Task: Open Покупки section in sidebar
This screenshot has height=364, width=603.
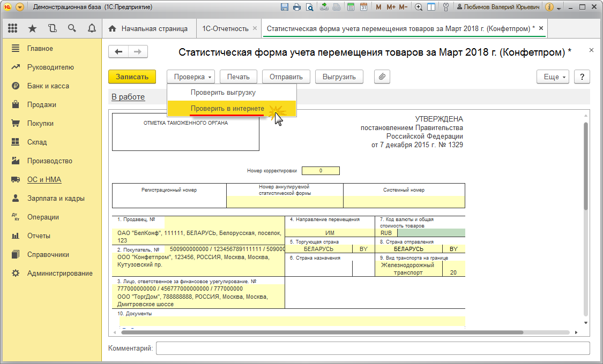Action: (51, 123)
